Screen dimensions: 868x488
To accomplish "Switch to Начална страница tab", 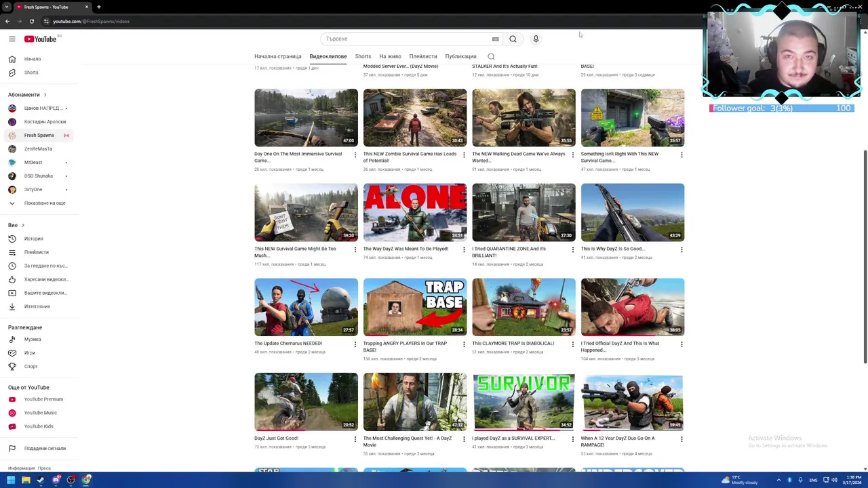I will pyautogui.click(x=277, y=57).
